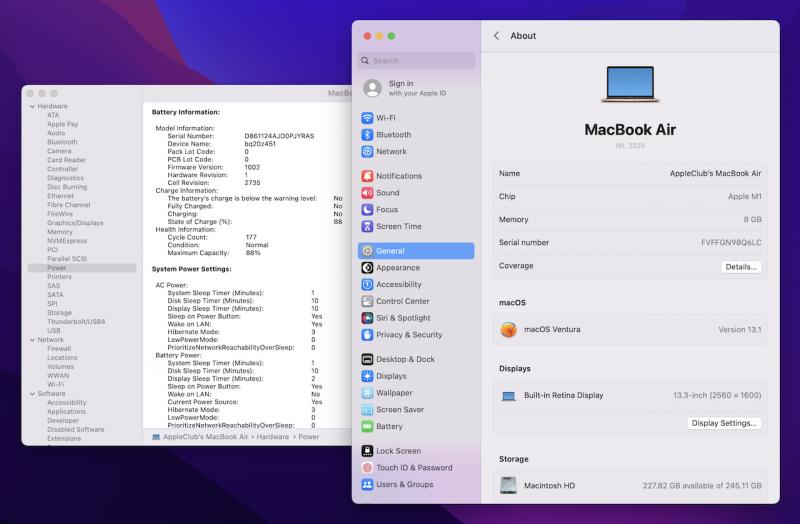
Task: Open Screen Saver icon
Action: coord(367,410)
